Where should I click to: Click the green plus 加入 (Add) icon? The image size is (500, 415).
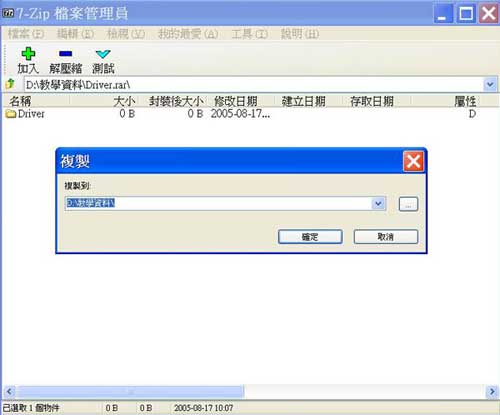[x=28, y=54]
